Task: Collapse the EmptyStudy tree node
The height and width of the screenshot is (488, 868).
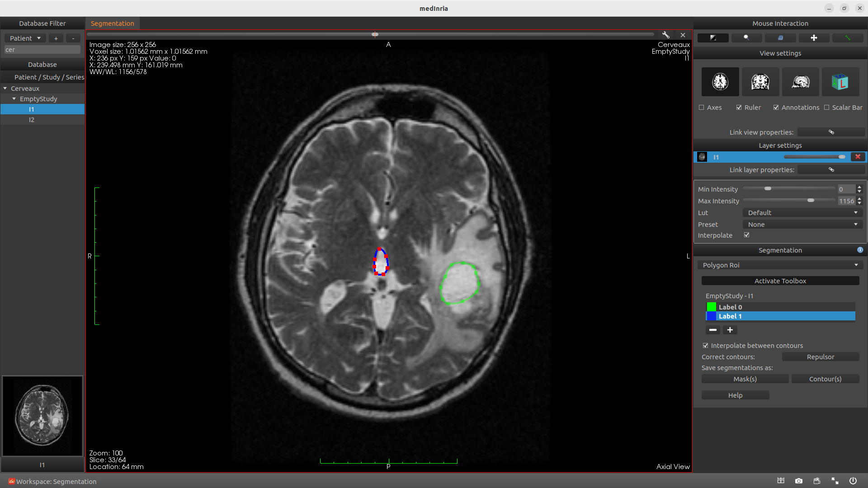Action: click(x=14, y=99)
